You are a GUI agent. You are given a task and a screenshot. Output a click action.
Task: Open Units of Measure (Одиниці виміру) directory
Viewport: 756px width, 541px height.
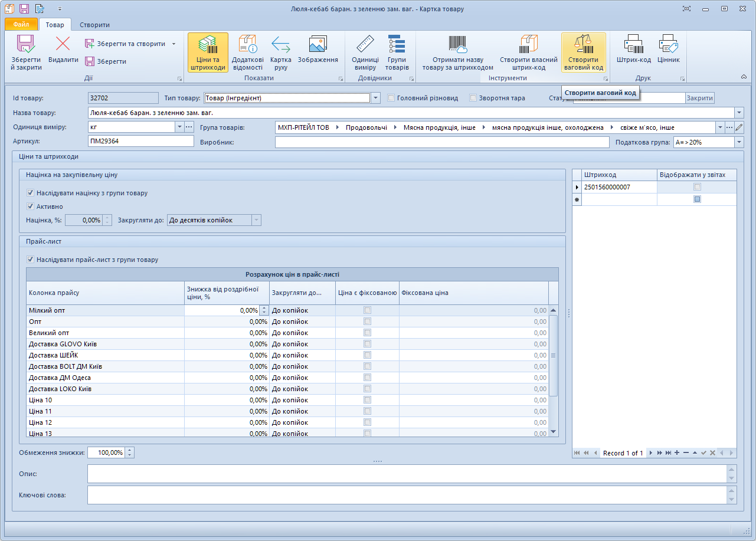(x=365, y=52)
